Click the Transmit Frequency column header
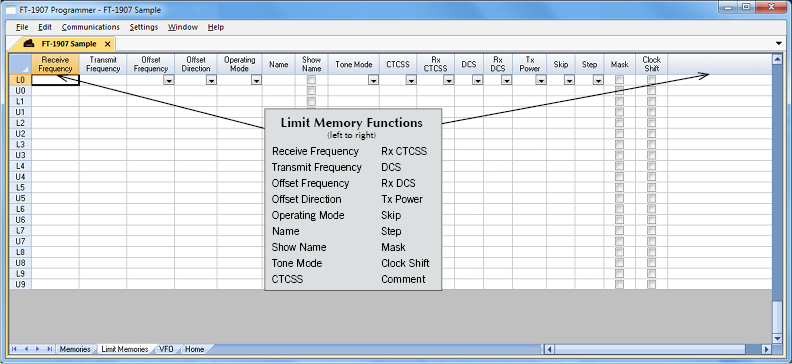 pos(103,64)
